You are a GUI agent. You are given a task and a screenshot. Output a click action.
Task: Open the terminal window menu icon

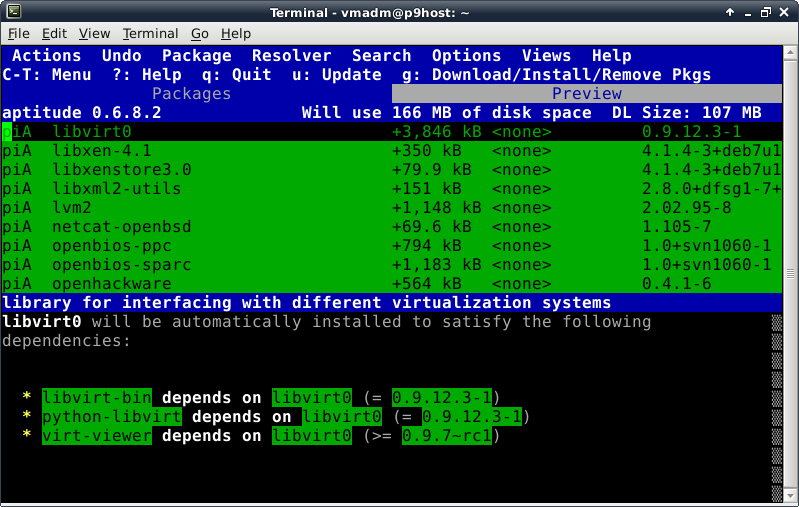[12, 12]
